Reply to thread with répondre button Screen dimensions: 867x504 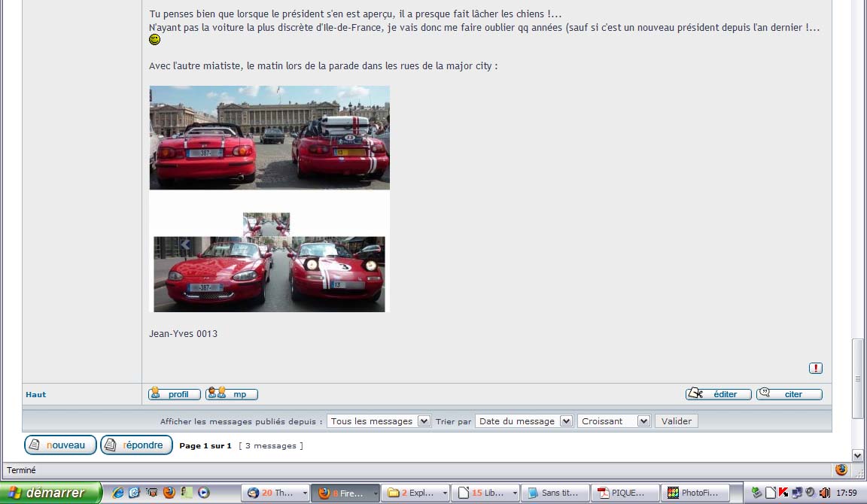pyautogui.click(x=136, y=445)
